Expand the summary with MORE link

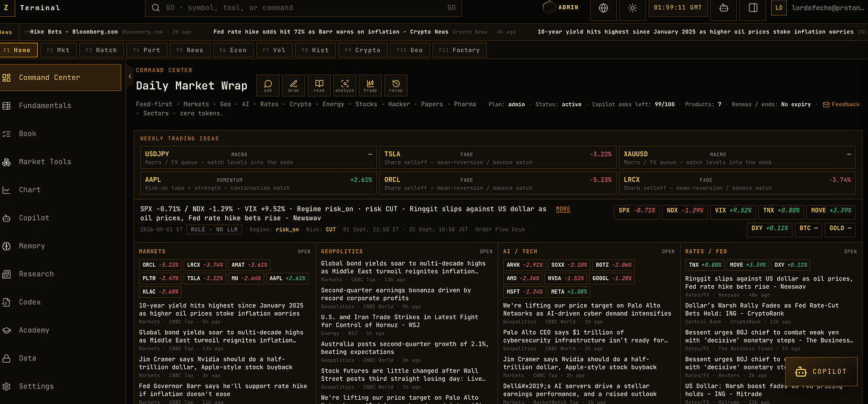[x=563, y=209]
